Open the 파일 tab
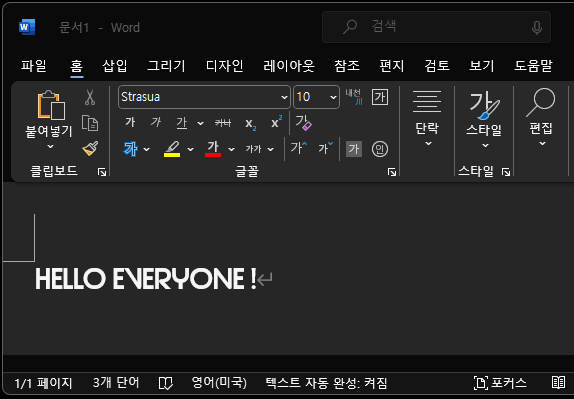 pyautogui.click(x=34, y=66)
